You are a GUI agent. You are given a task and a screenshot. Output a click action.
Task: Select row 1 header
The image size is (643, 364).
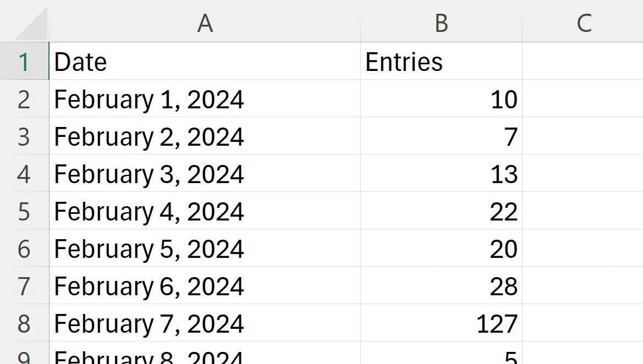point(25,61)
